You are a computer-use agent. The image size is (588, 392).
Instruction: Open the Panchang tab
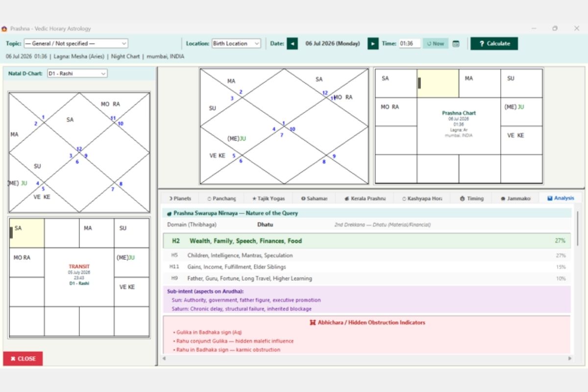click(x=221, y=198)
